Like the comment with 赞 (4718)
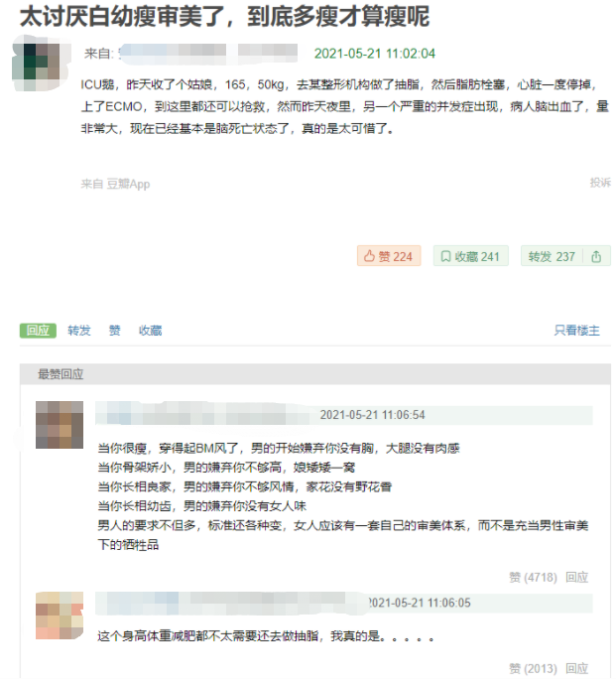Viewport: 616px width, 684px height. pyautogui.click(x=533, y=577)
